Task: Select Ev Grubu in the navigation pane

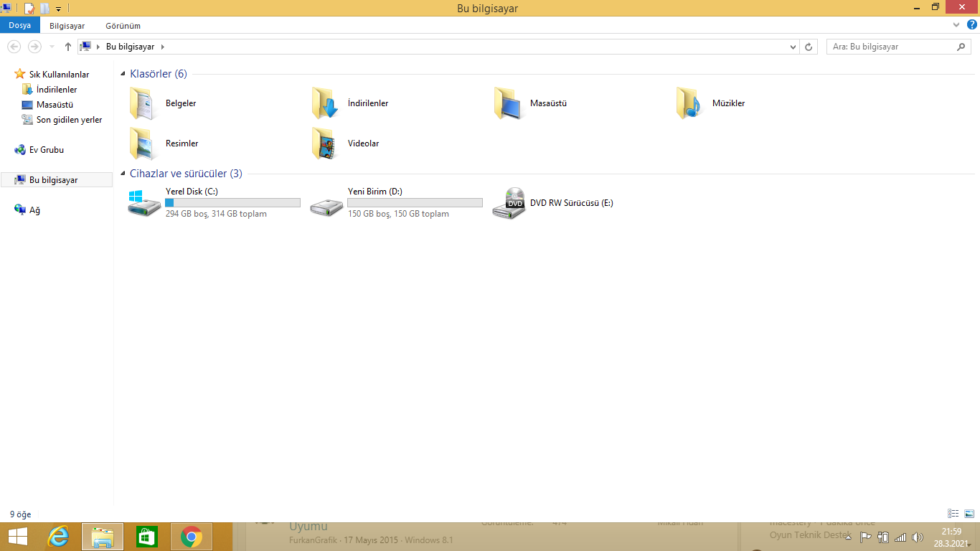Action: (47, 150)
